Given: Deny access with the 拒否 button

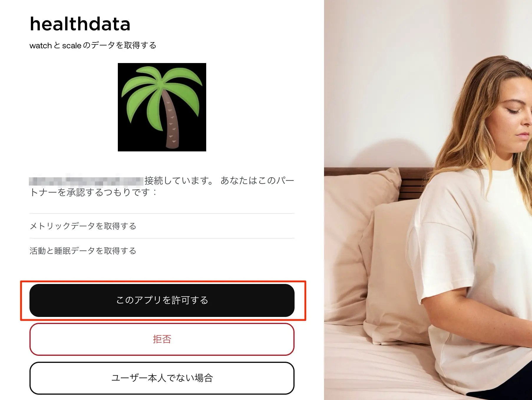Looking at the screenshot, I should (162, 339).
